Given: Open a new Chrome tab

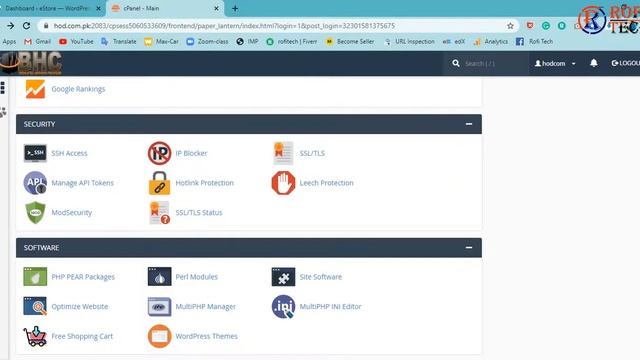Looking at the screenshot, I should pyautogui.click(x=235, y=8).
